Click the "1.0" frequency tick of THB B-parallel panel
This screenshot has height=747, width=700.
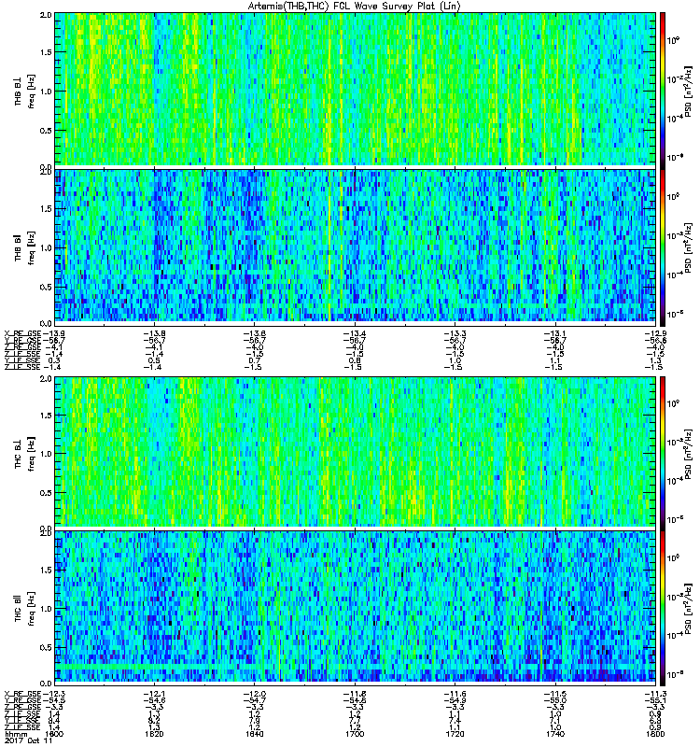(46, 247)
